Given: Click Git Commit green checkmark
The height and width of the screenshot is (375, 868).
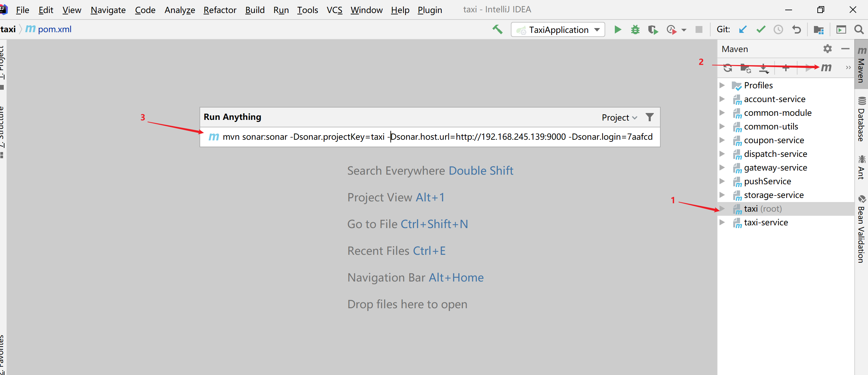Looking at the screenshot, I should click(761, 30).
